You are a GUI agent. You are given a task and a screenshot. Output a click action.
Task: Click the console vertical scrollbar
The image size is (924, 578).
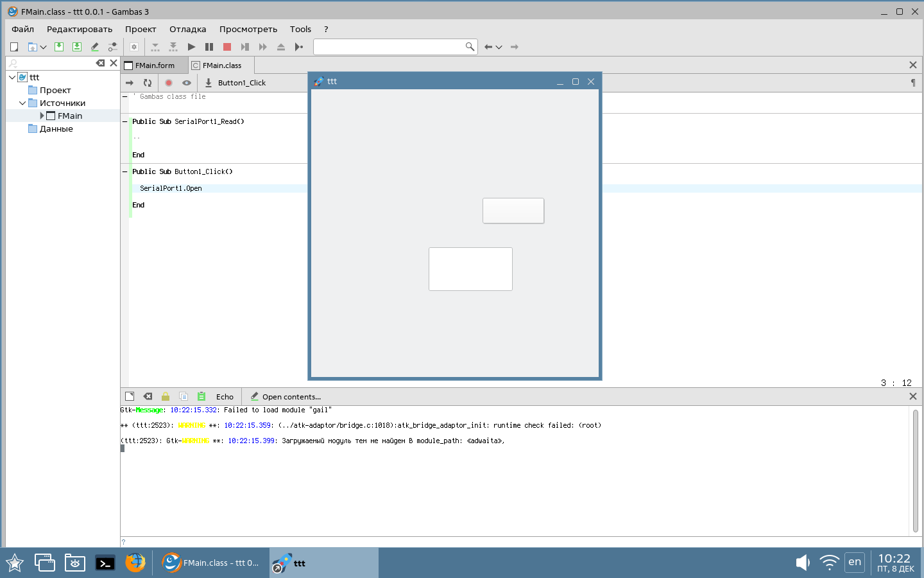[915, 470]
